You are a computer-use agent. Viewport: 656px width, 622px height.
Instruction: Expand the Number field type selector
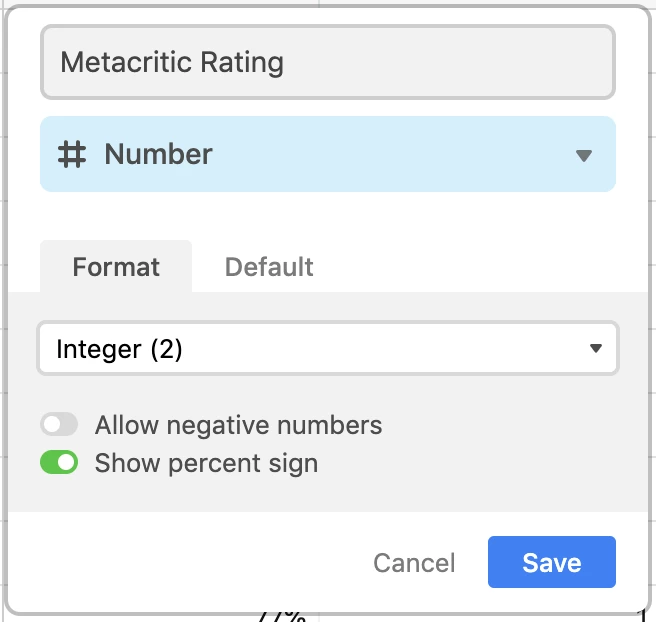point(328,154)
